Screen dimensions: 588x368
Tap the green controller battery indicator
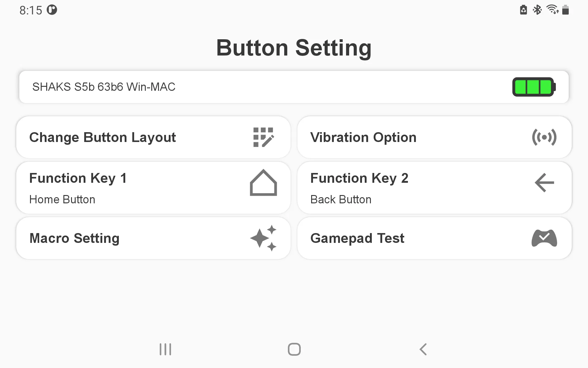[x=534, y=87]
